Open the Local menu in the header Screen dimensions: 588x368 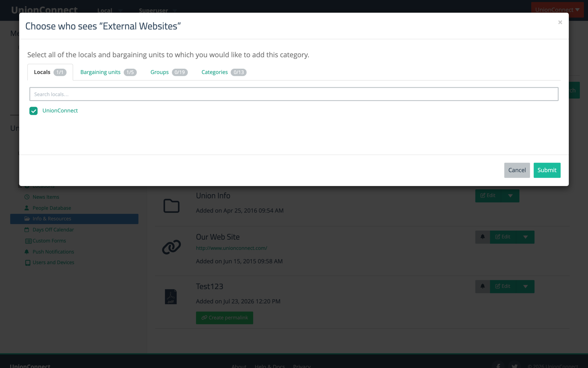110,11
